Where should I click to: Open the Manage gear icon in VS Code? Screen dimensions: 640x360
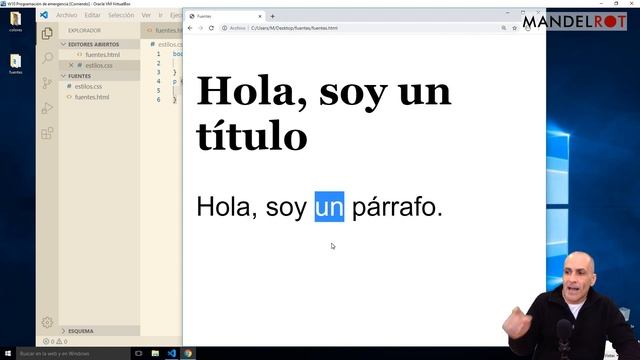[x=47, y=322]
